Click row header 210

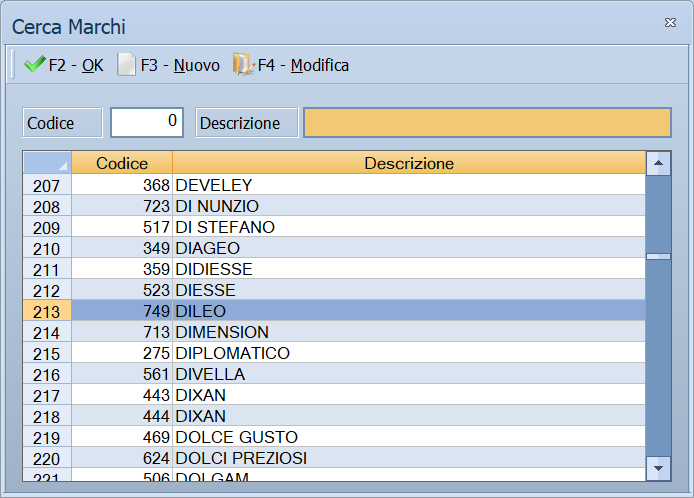[x=47, y=248]
